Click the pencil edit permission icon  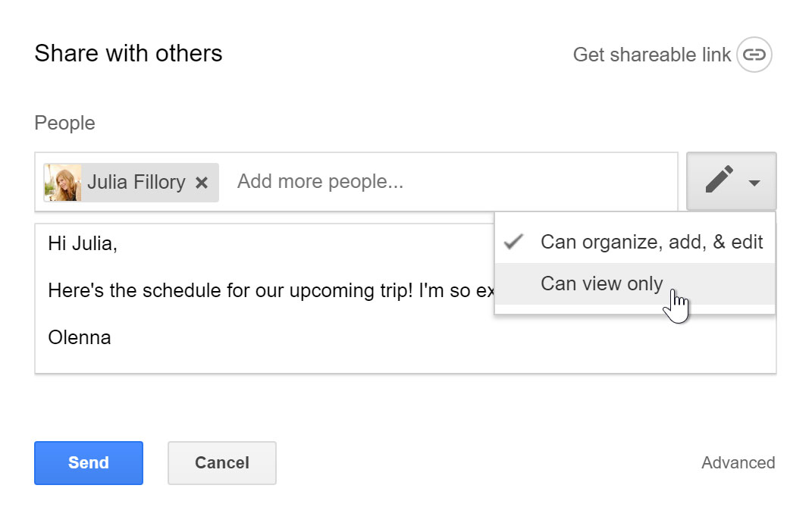[x=719, y=180]
